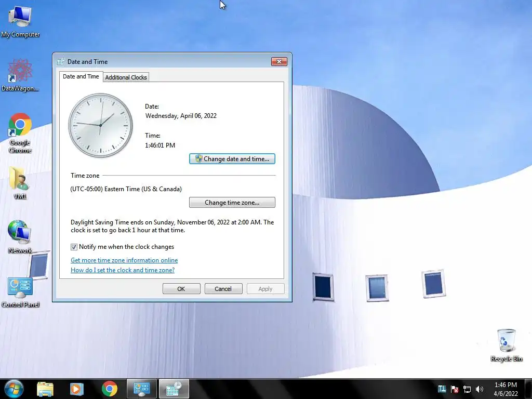Click the Cancel button
Viewport: 532px width, 399px height.
(x=223, y=289)
